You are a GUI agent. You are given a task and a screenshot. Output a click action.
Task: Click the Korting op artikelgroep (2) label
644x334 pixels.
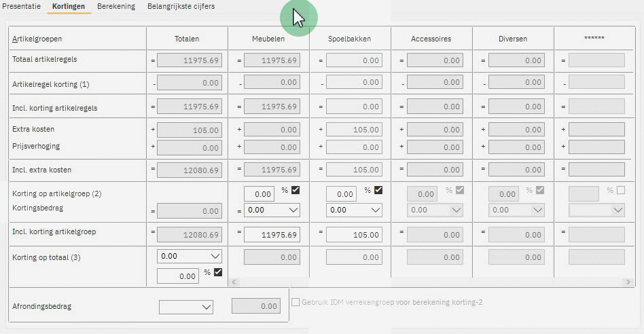tap(56, 193)
